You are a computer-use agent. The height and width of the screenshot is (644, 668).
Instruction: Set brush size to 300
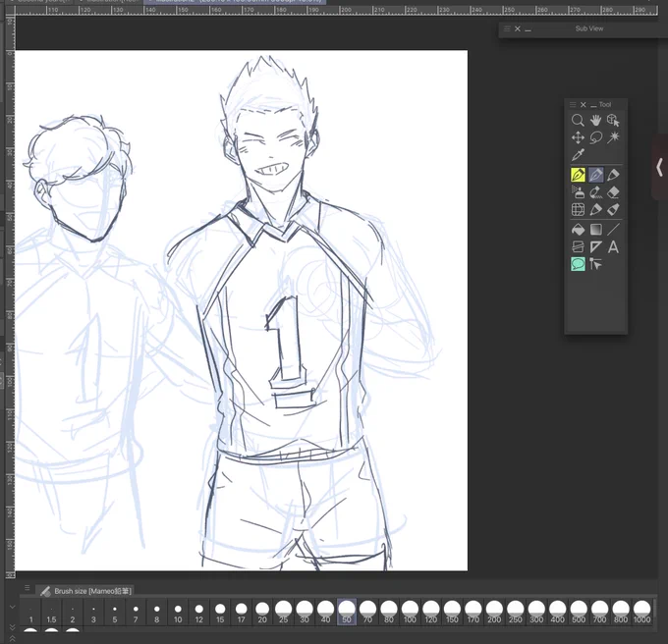536,612
